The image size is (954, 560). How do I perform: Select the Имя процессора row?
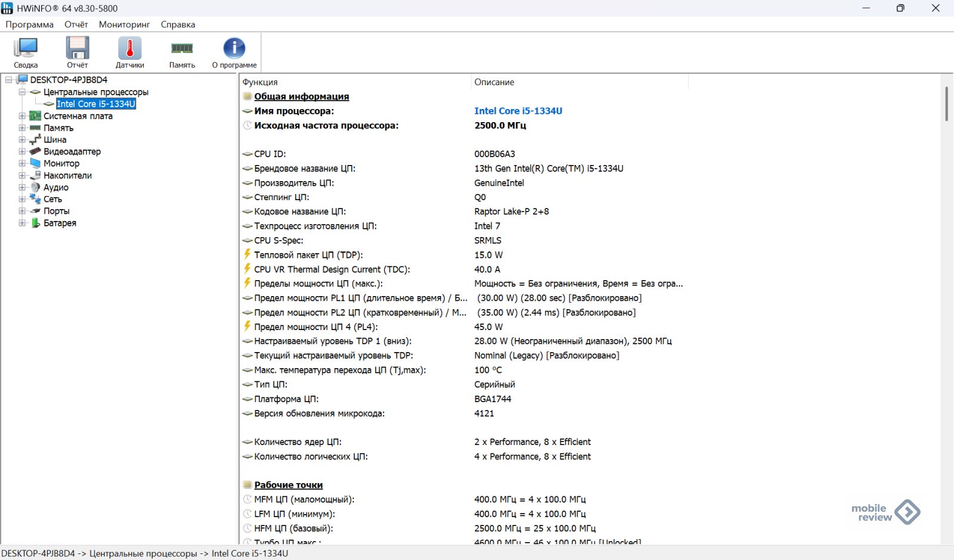(x=294, y=111)
